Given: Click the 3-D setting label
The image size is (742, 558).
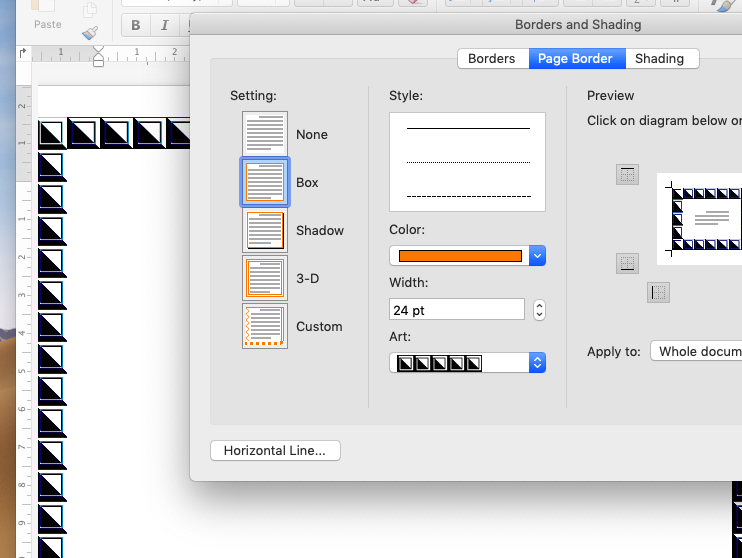Looking at the screenshot, I should [x=308, y=278].
